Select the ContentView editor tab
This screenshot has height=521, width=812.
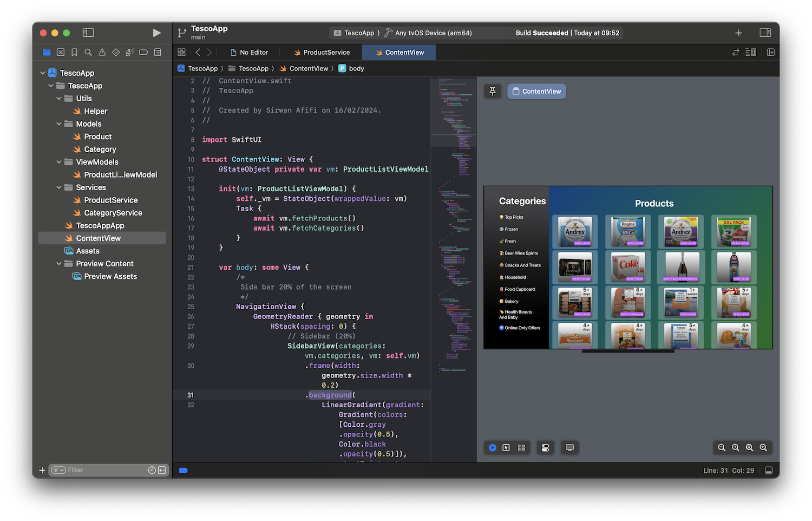pyautogui.click(x=399, y=53)
